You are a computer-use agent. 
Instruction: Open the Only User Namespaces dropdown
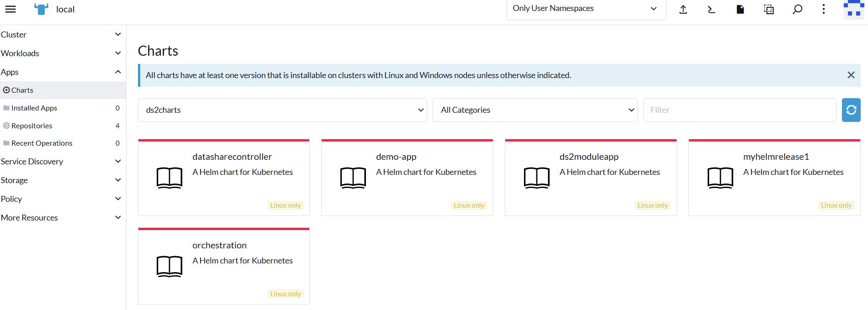coord(586,9)
